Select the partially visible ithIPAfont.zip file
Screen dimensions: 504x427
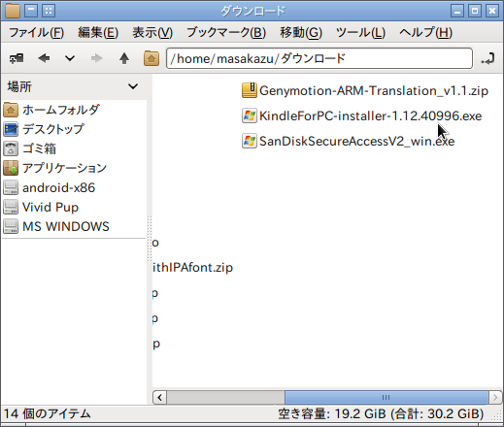point(192,268)
